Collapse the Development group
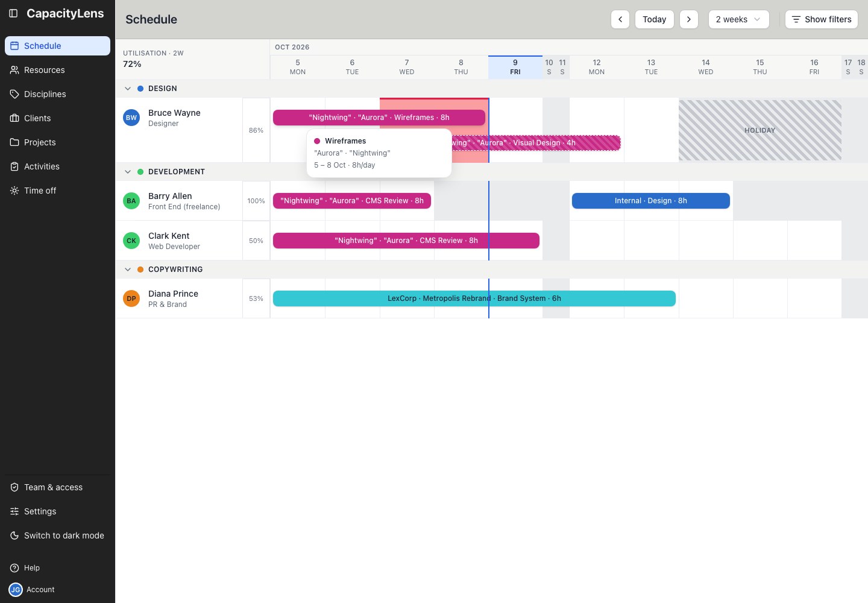This screenshot has width=868, height=603. point(128,172)
